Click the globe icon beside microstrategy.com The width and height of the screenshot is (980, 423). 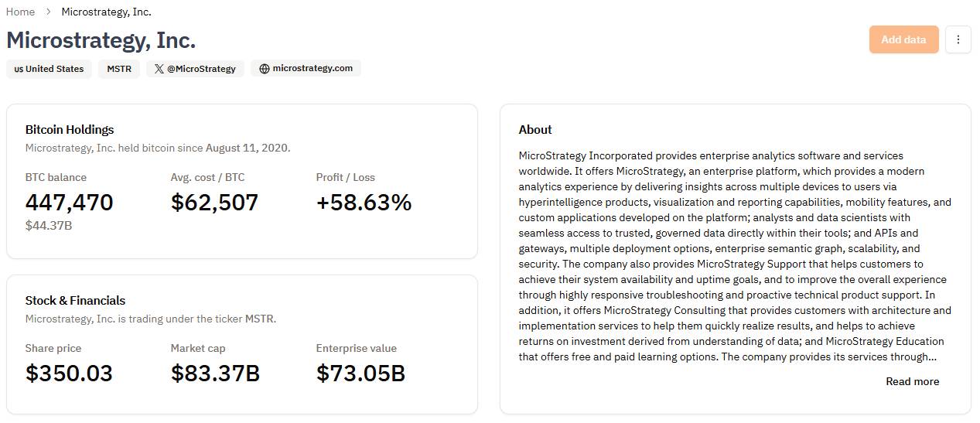click(265, 69)
